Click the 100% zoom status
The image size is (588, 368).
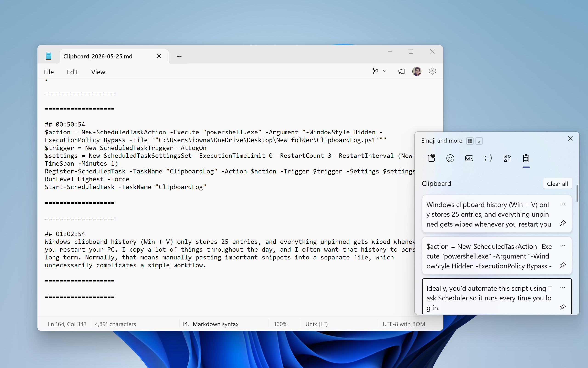281,324
